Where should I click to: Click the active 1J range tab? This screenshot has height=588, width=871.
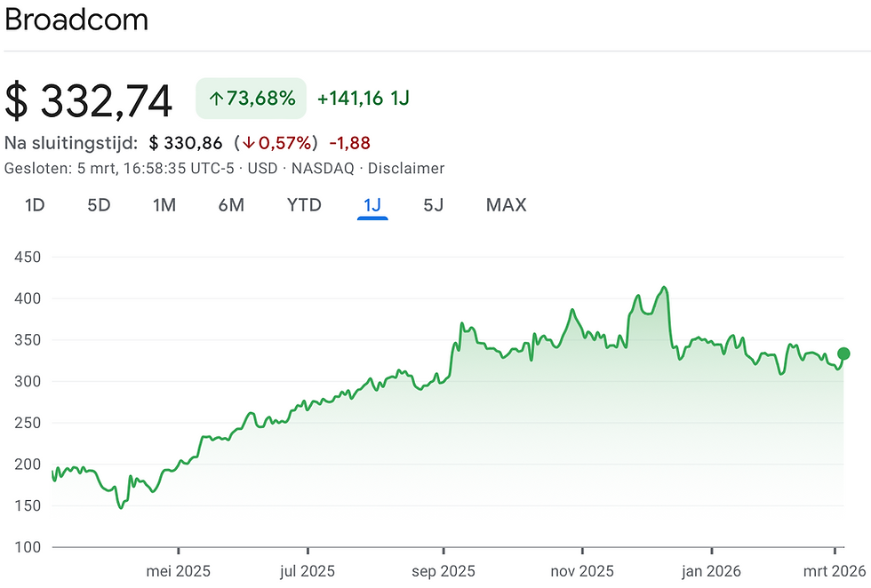point(372,205)
